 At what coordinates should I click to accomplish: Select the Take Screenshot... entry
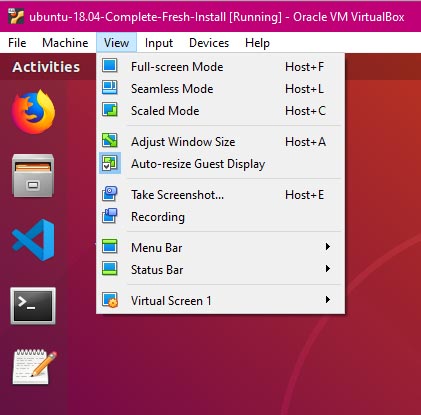click(x=220, y=195)
